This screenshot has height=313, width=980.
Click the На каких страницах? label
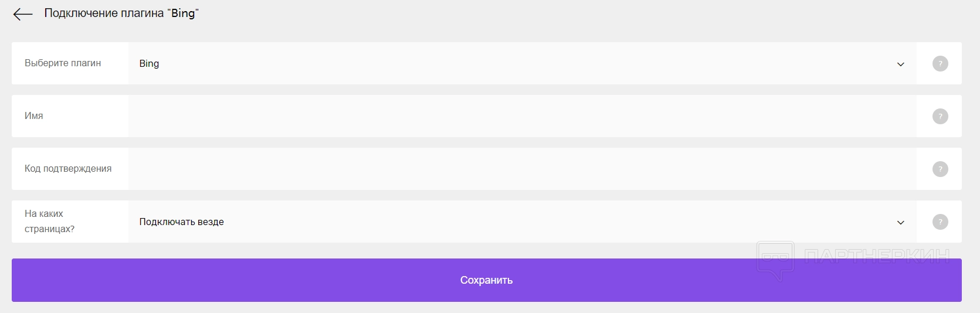(49, 222)
